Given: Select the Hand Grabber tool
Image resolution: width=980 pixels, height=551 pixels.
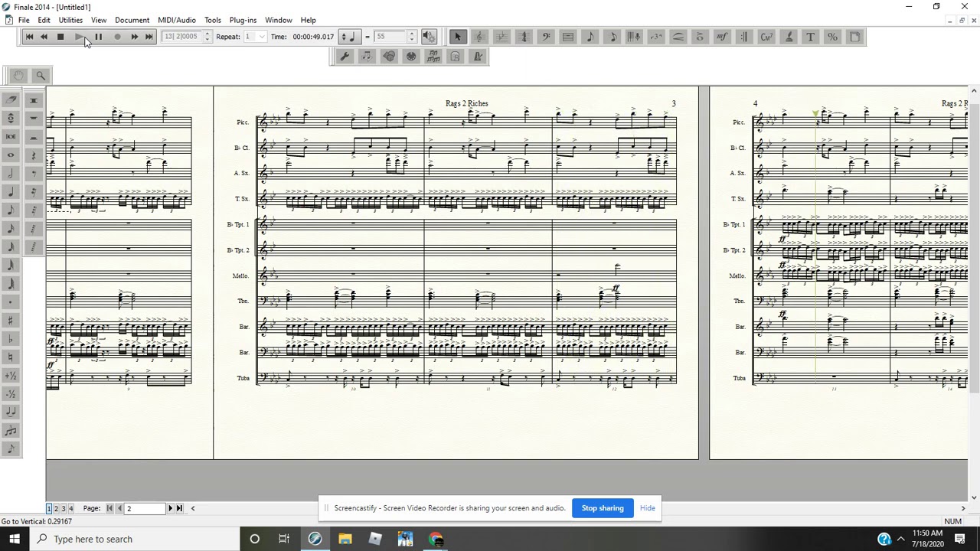Looking at the screenshot, I should tap(18, 75).
